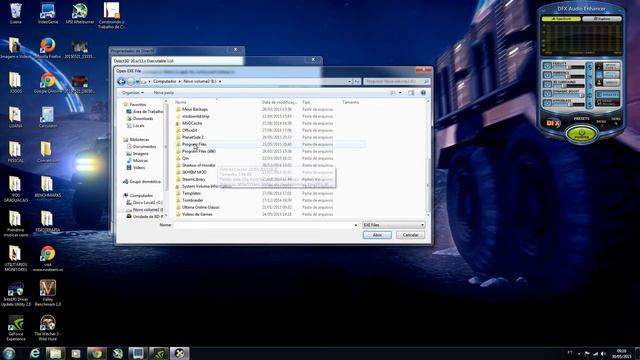
Task: Adjust the DFX Ambience slider
Action: pos(569,76)
